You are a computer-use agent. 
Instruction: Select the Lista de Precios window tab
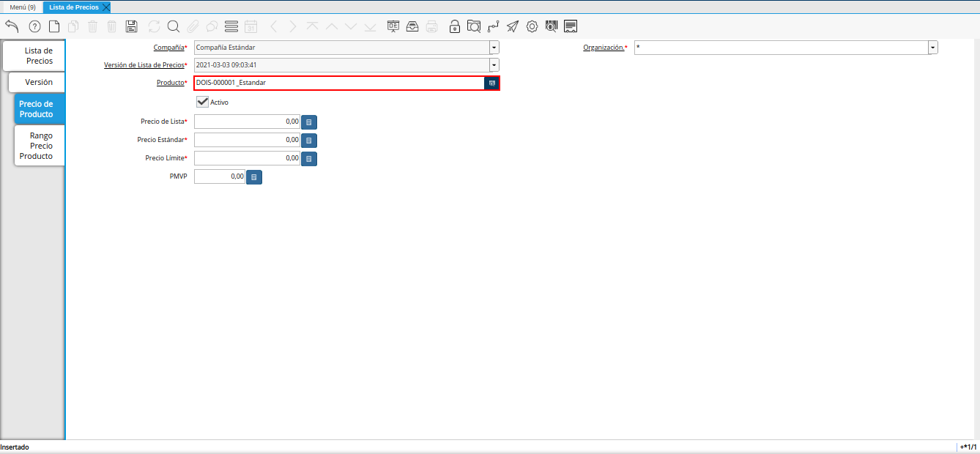(73, 7)
